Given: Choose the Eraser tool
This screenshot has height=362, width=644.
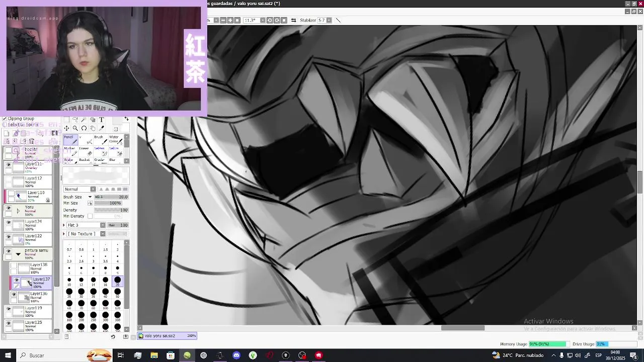Looking at the screenshot, I should point(85,151).
